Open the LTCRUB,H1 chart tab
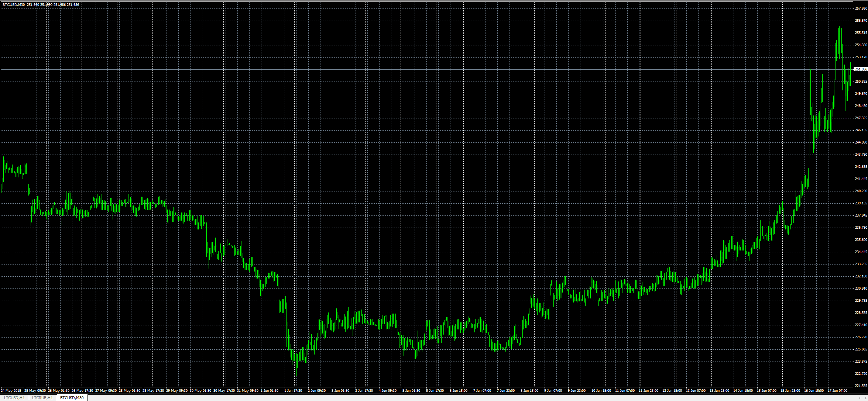Image resolution: width=868 pixels, height=401 pixels. (42, 398)
